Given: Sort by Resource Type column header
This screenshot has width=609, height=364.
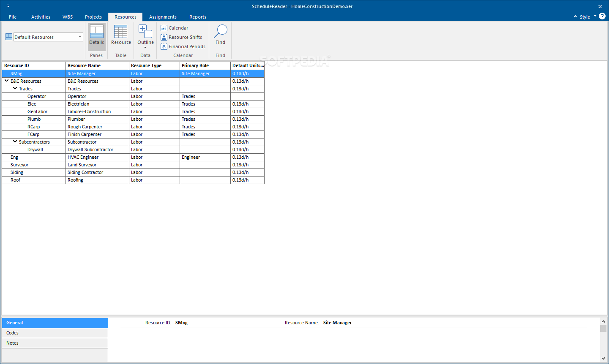Looking at the screenshot, I should 154,65.
